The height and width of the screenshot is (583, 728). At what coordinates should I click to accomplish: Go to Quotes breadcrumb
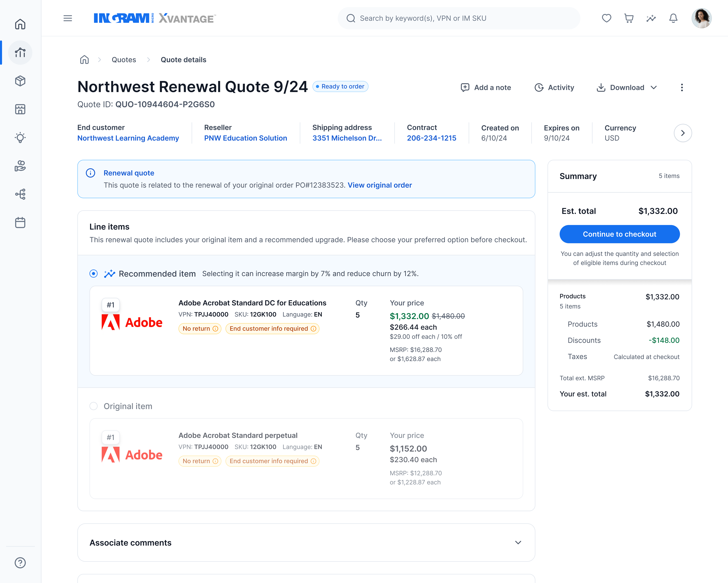pos(124,60)
